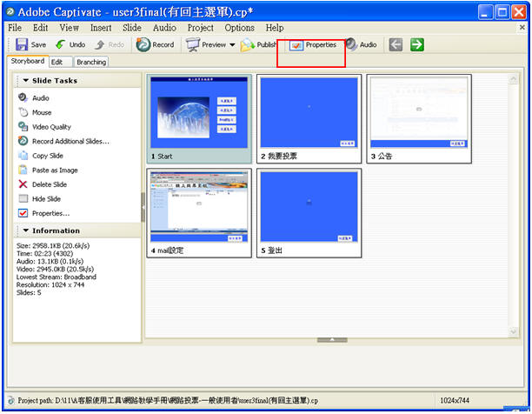532x414 pixels.
Task: Click the Size: 2958.1KB information line
Action: point(53,245)
